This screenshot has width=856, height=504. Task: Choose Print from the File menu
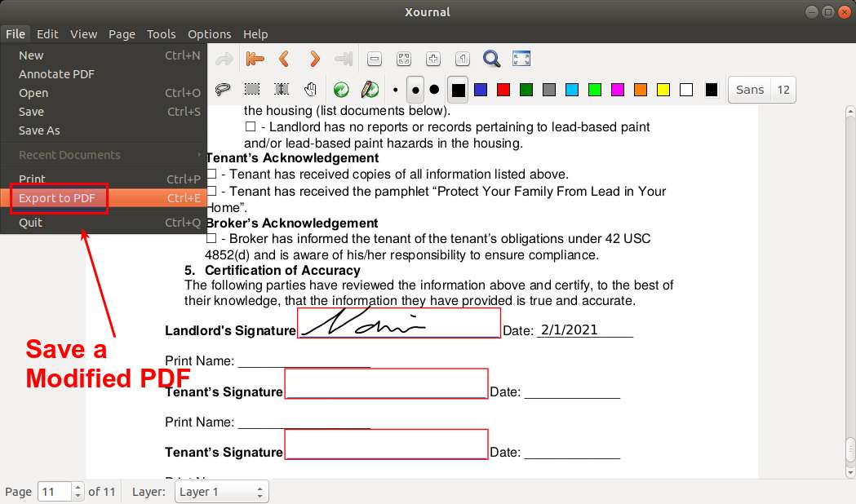pos(104,179)
